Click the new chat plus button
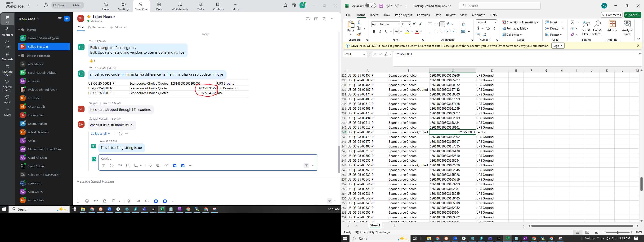This screenshot has width=644, height=242. 67,19
